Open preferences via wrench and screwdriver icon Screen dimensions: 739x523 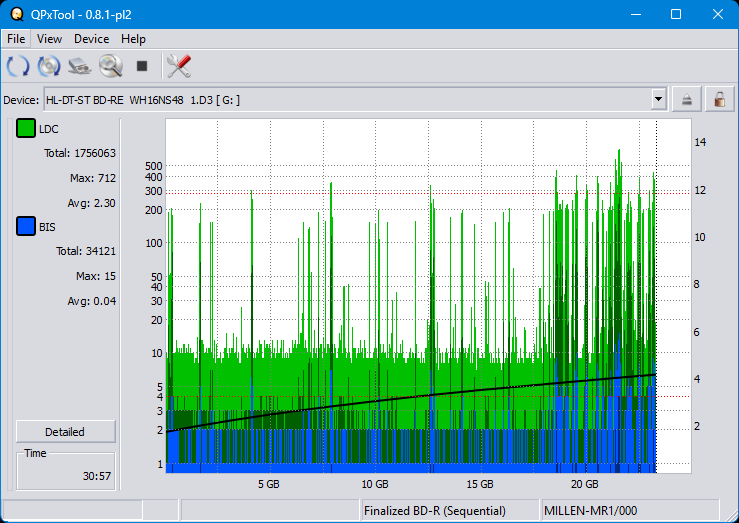[x=179, y=67]
